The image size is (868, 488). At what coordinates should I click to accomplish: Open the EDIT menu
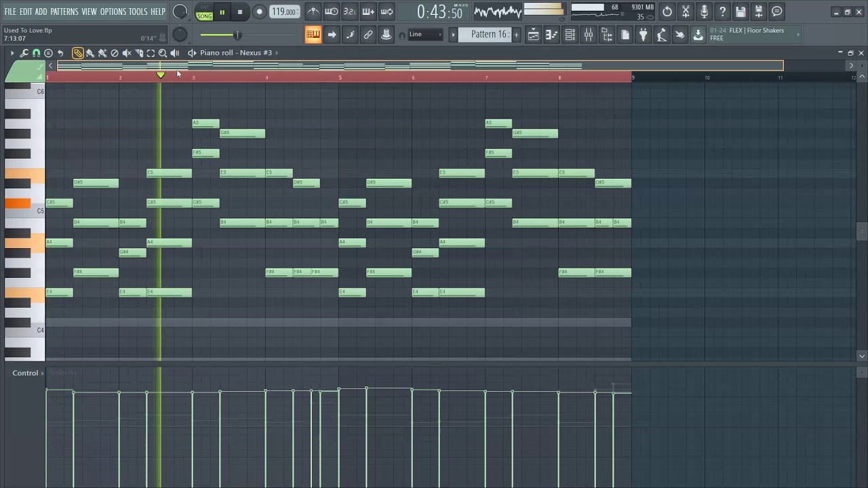(x=26, y=12)
